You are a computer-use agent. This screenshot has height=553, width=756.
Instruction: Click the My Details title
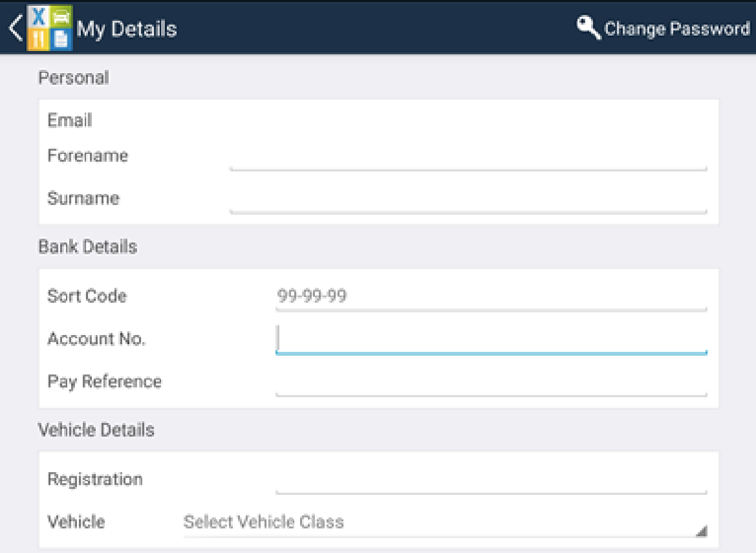point(127,29)
